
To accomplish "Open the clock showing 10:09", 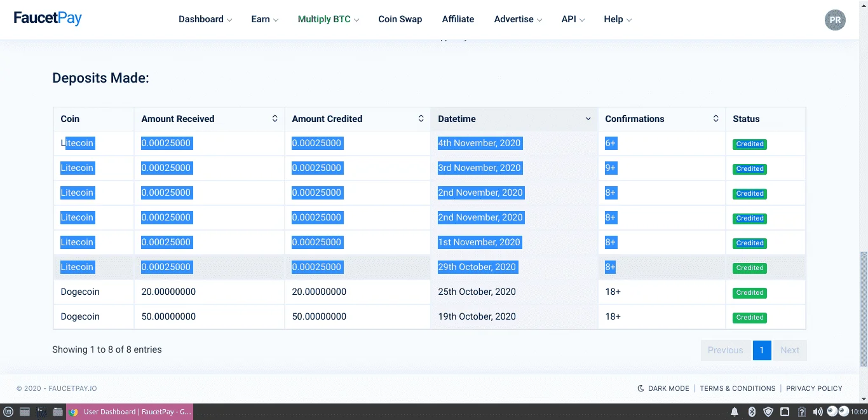I will pos(859,412).
